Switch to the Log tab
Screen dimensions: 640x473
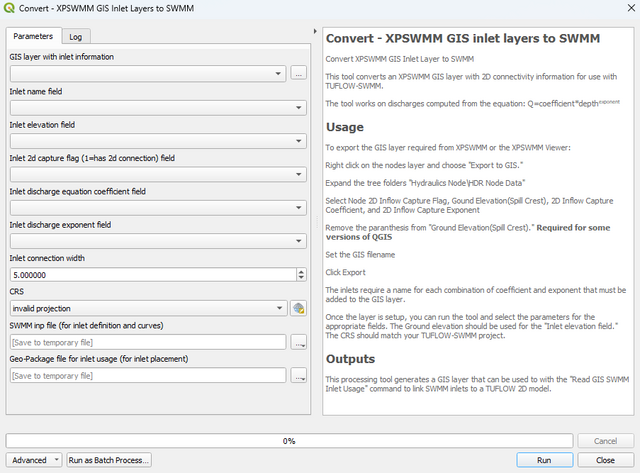(76, 36)
